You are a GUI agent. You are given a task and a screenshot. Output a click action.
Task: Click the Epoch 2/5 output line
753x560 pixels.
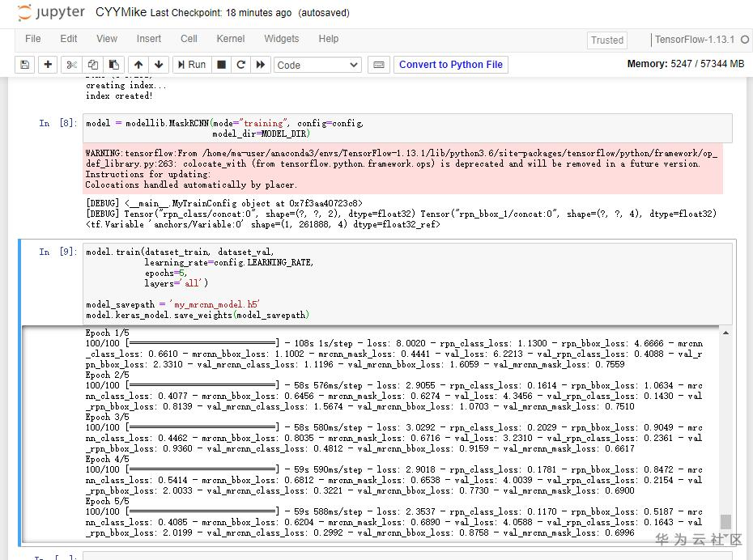click(107, 375)
